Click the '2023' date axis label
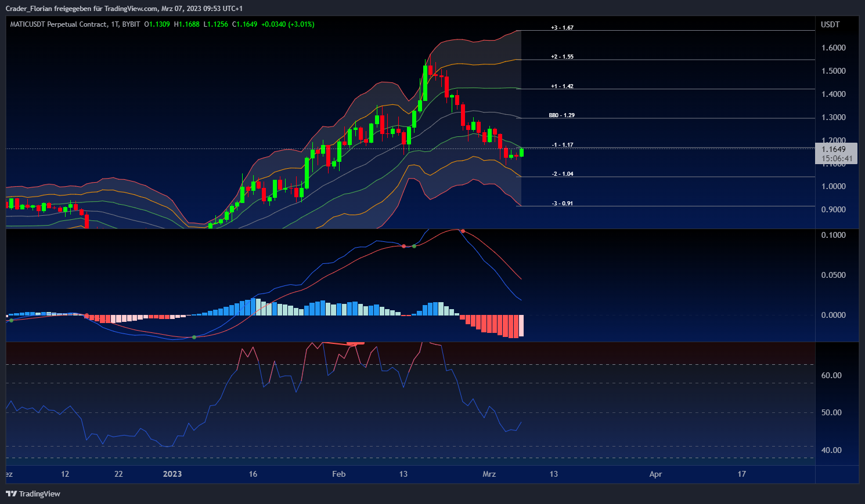The image size is (865, 504). [x=172, y=474]
